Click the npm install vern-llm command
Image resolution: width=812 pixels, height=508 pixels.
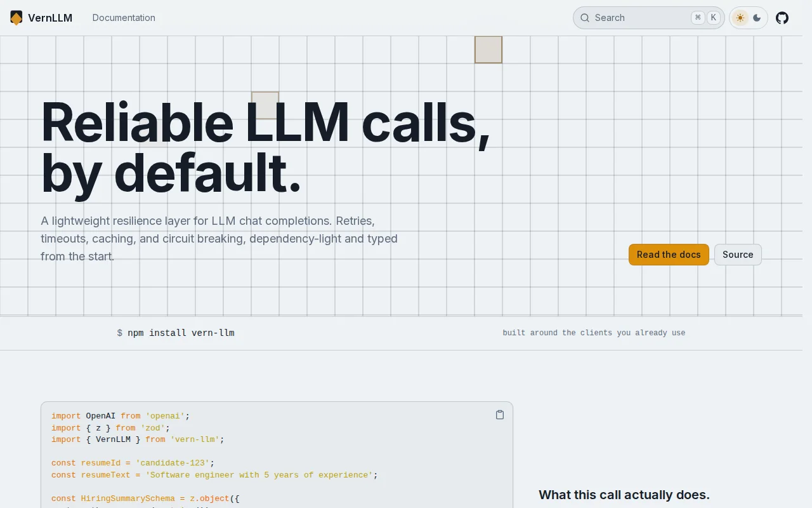pyautogui.click(x=181, y=333)
